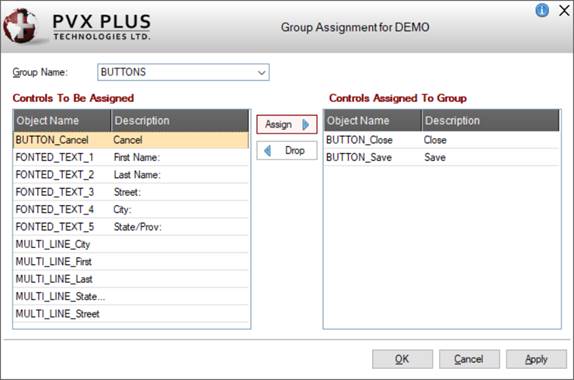Click the blue info help icon

click(542, 10)
